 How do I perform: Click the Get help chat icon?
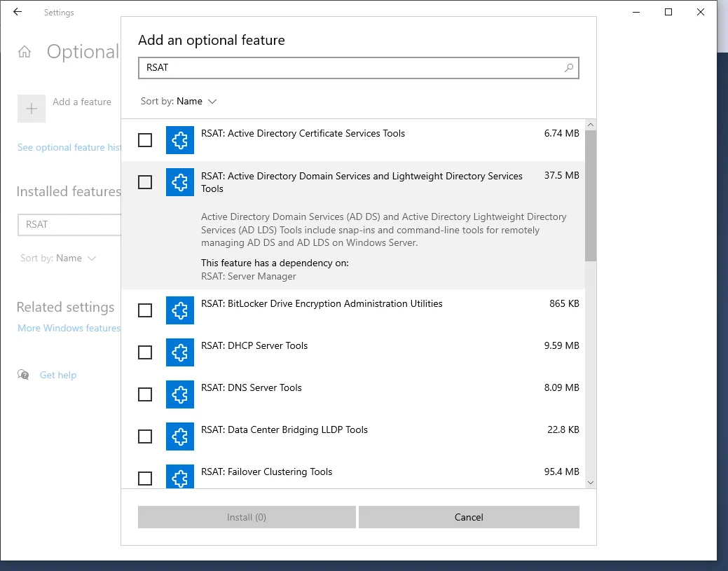(24, 375)
